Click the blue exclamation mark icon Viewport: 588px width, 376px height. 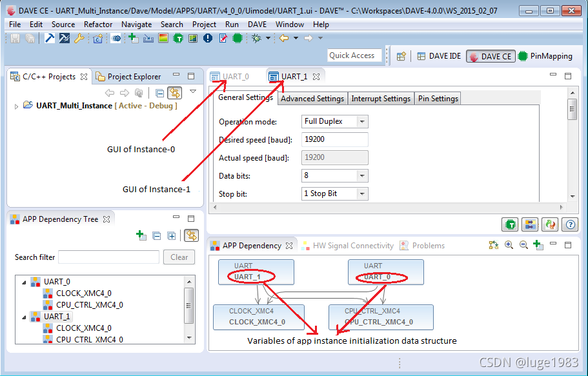(208, 38)
